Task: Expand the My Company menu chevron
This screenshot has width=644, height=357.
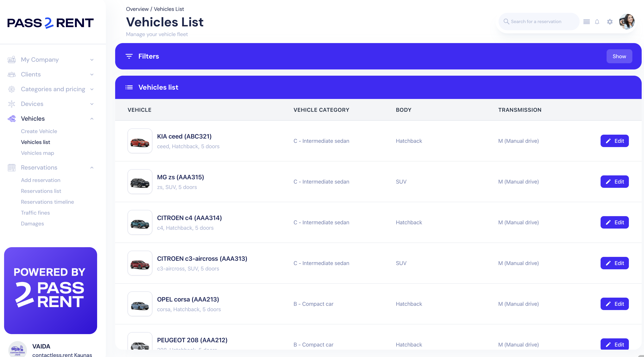Action: (92, 60)
